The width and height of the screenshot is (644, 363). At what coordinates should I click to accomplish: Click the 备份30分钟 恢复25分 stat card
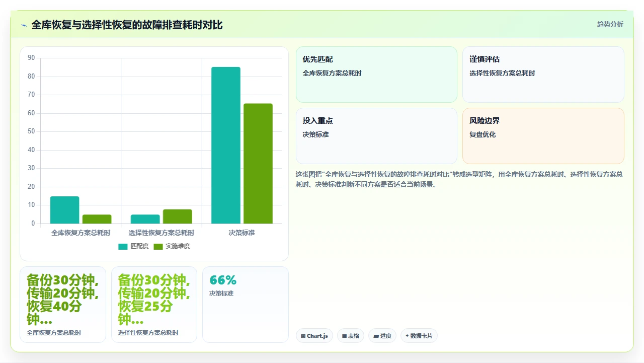154,305
